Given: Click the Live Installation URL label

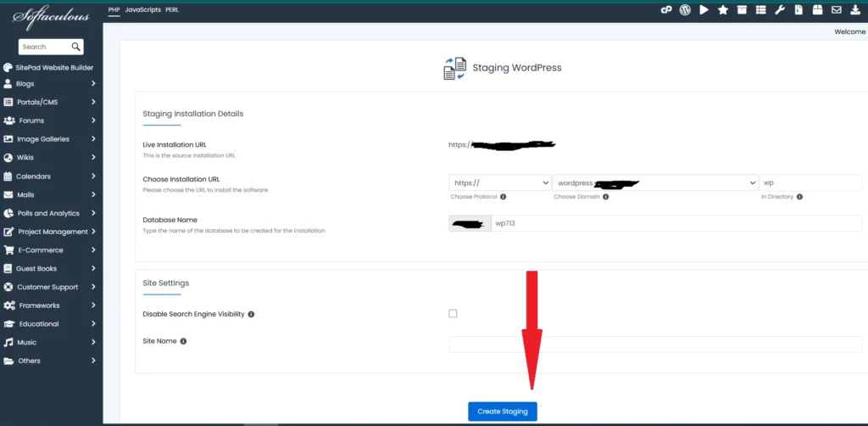Looking at the screenshot, I should 175,144.
